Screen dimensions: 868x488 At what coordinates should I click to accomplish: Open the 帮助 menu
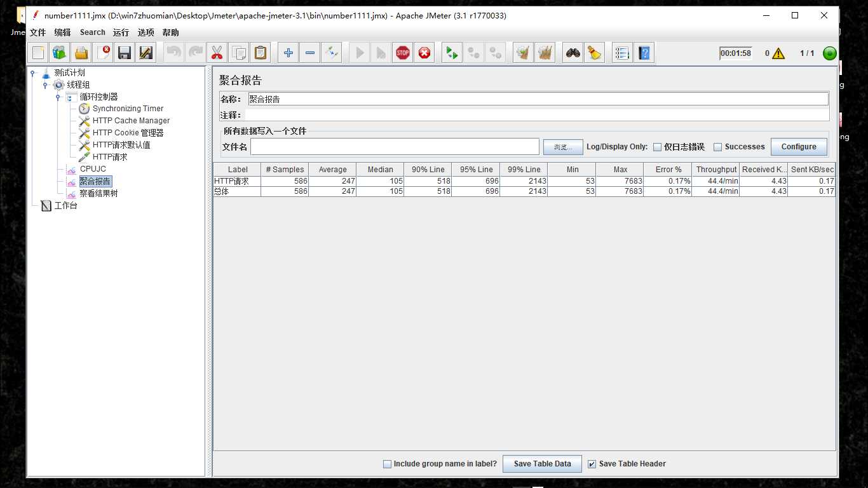[170, 32]
